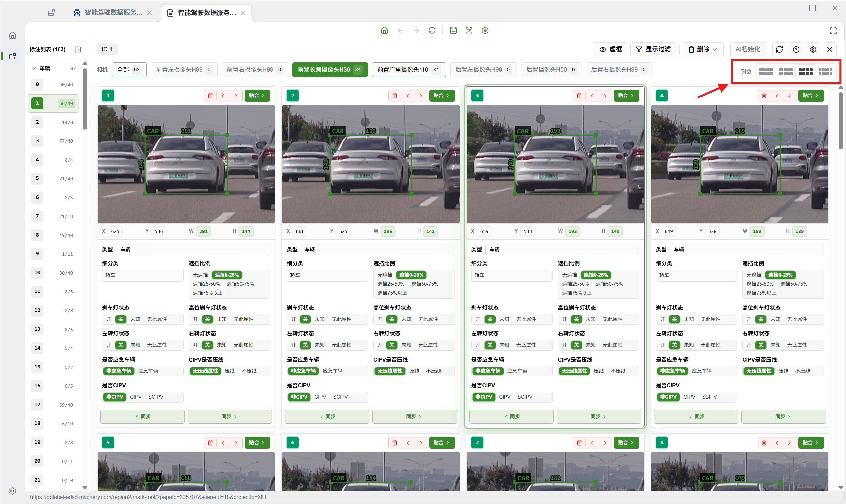Select 无遮挡 occlusion in card 3
Viewport: 846px width, 504px height.
point(569,275)
